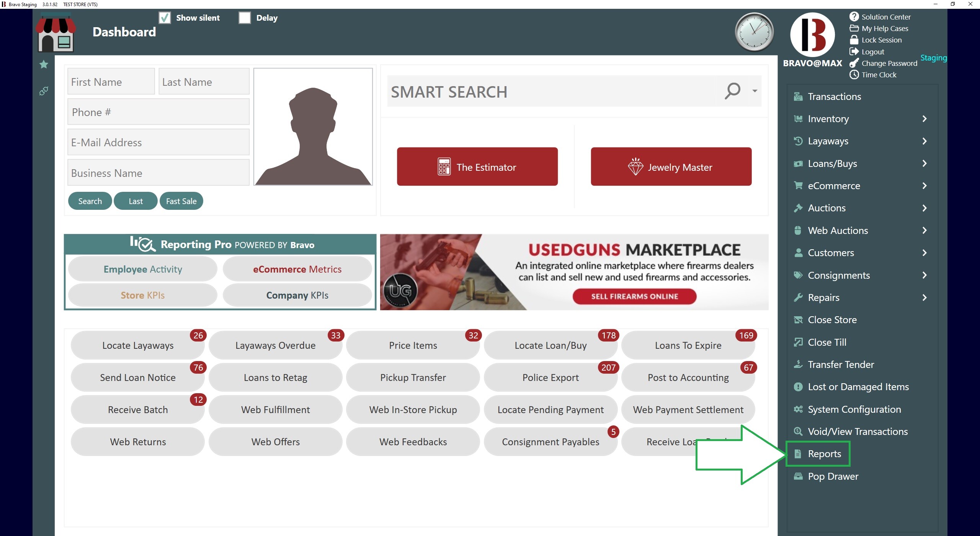980x536 pixels.
Task: Click the storefront Dashboard icon
Action: (56, 32)
